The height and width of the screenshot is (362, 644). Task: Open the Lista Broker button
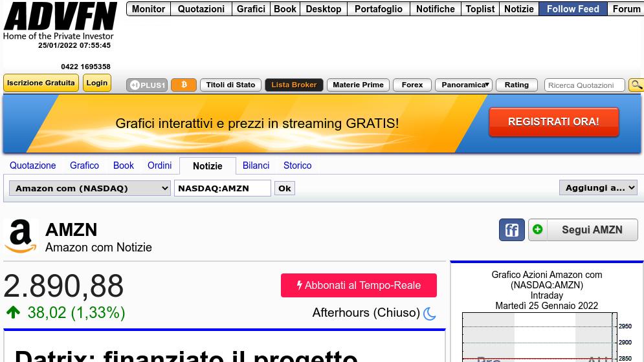click(x=294, y=85)
